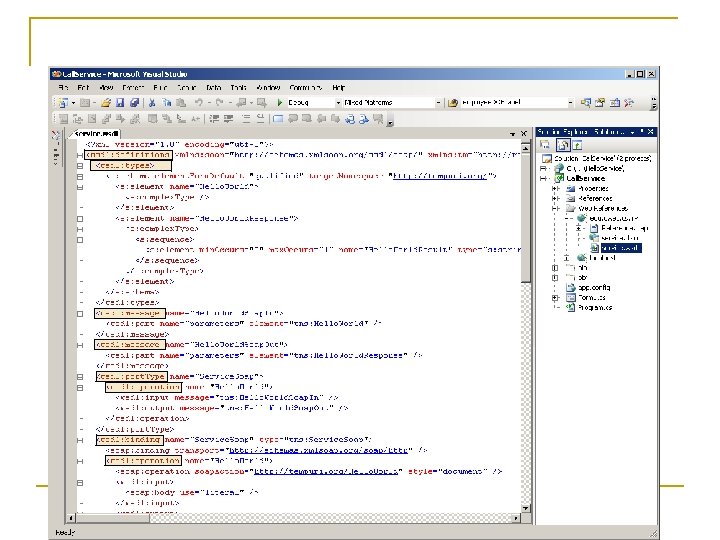720x540 pixels.
Task: Expand the References folder in Solution Explorer
Action: (555, 198)
